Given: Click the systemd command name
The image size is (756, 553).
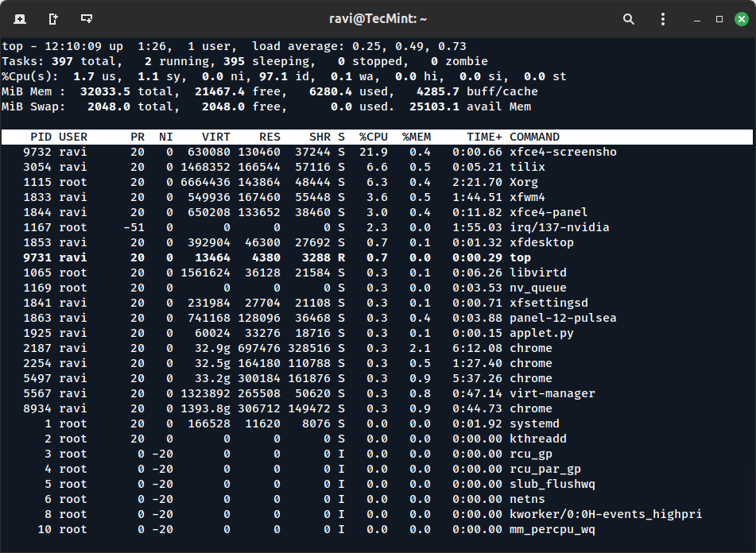Looking at the screenshot, I should pyautogui.click(x=534, y=423).
